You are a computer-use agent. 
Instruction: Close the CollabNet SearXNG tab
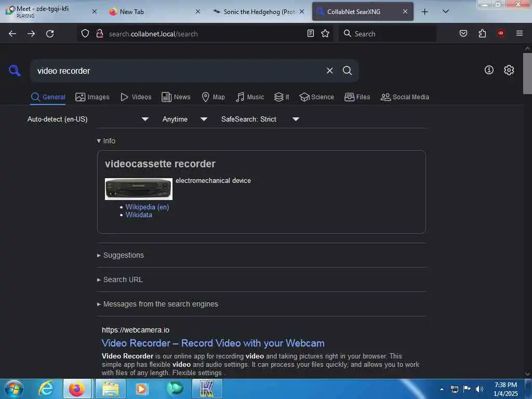pyautogui.click(x=405, y=11)
